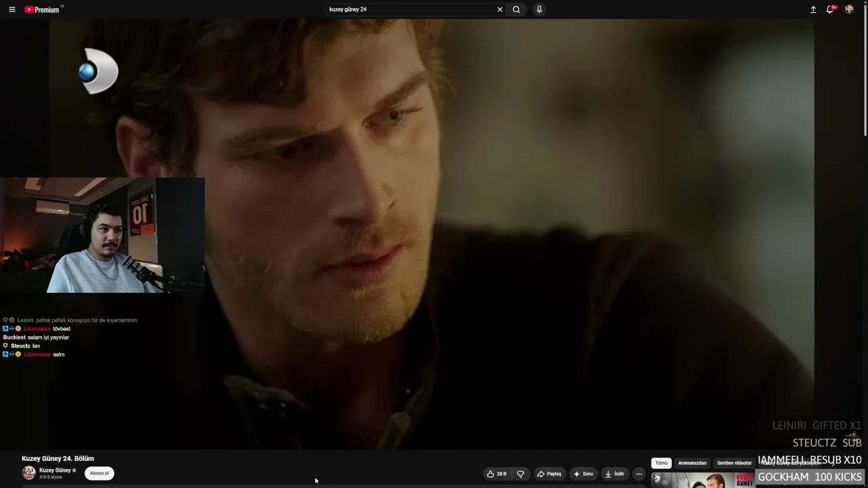Click chat username 'Buckiest'

14,337
